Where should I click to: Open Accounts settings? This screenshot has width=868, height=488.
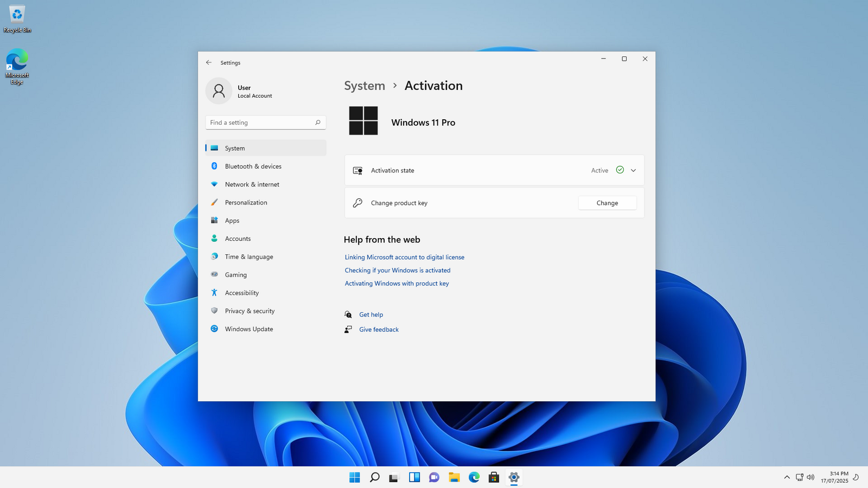[266, 239]
